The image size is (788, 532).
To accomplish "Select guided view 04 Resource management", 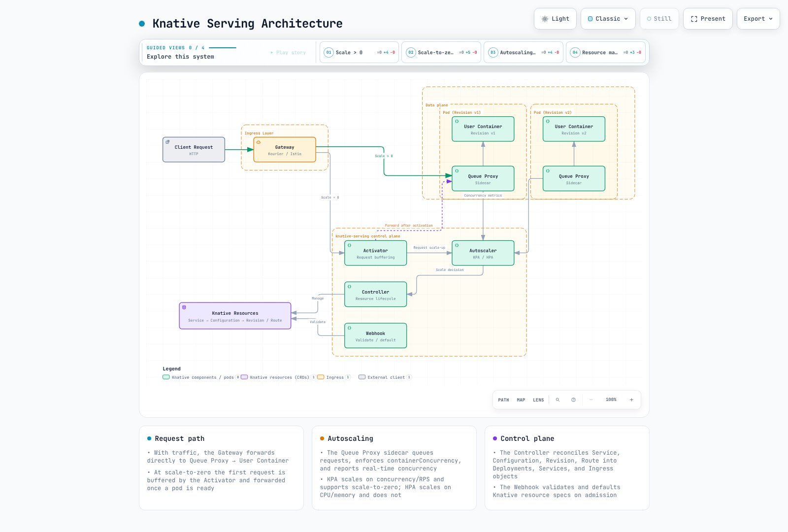I will click(x=606, y=52).
